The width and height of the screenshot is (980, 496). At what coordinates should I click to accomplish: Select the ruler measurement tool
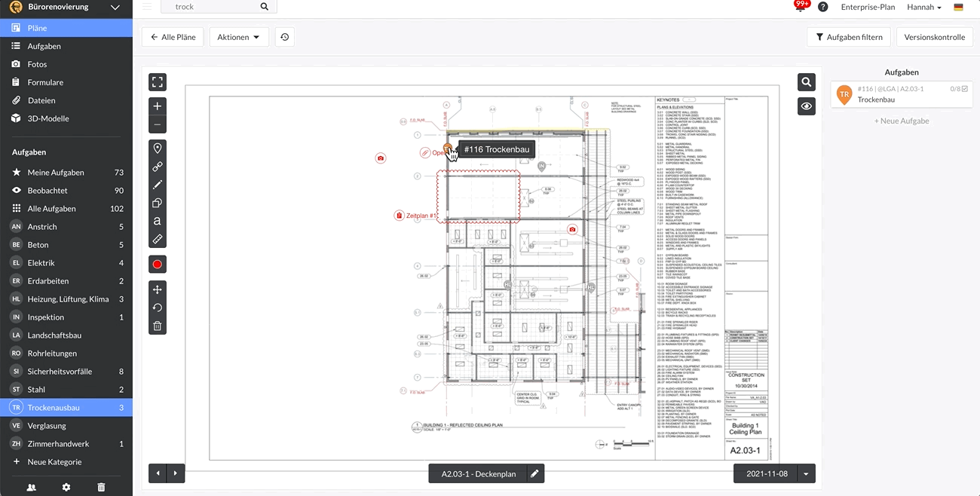(157, 239)
